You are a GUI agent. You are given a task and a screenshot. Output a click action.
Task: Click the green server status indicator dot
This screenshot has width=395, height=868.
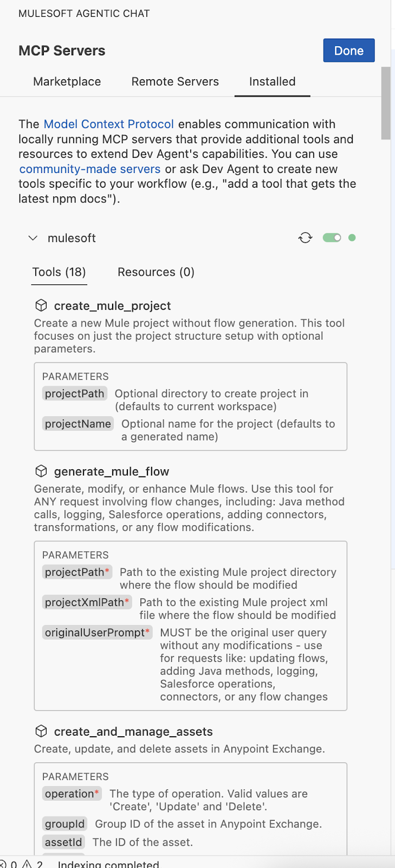[x=352, y=237]
